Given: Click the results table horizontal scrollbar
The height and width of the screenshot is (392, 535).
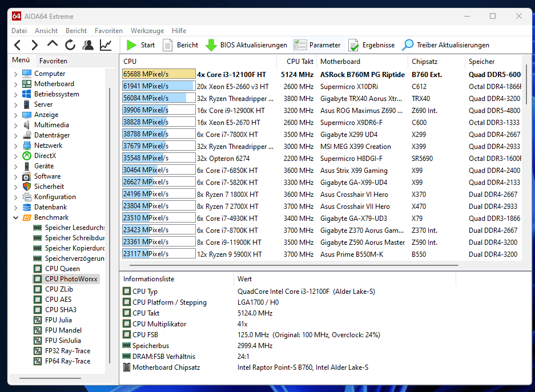Looking at the screenshot, I should (x=294, y=265).
